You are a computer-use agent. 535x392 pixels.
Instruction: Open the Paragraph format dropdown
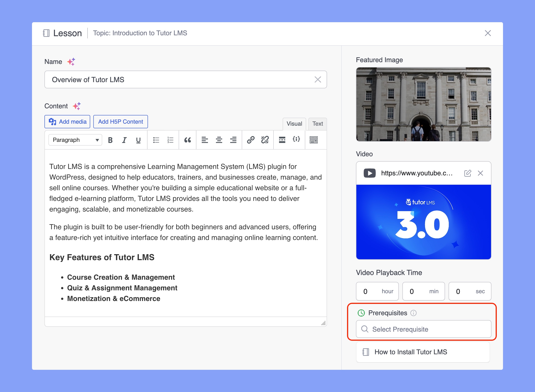pyautogui.click(x=75, y=140)
